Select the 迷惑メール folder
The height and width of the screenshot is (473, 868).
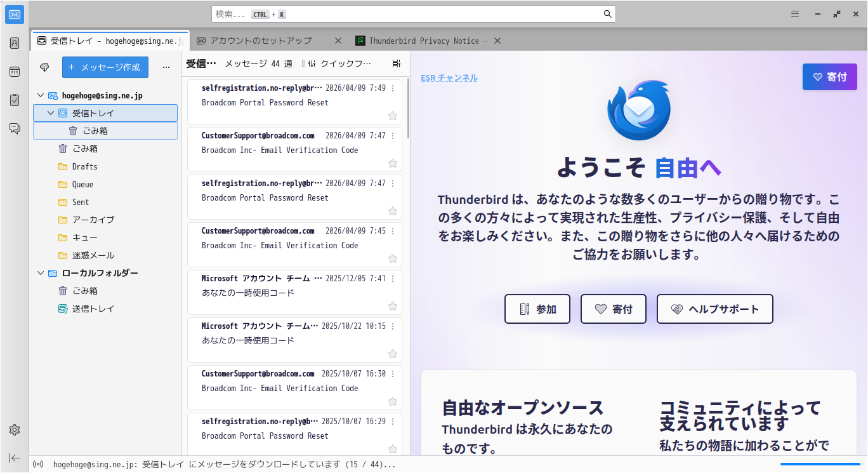(x=105, y=255)
